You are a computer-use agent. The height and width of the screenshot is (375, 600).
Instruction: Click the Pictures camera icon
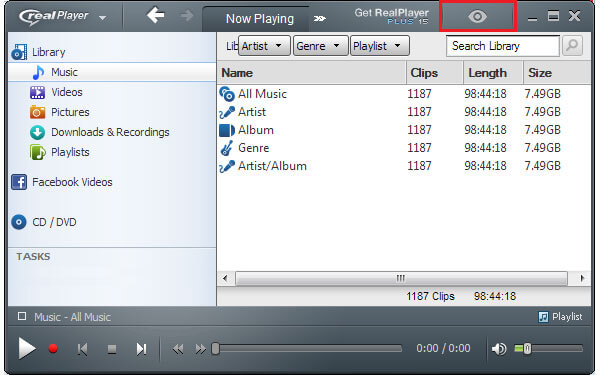[38, 112]
